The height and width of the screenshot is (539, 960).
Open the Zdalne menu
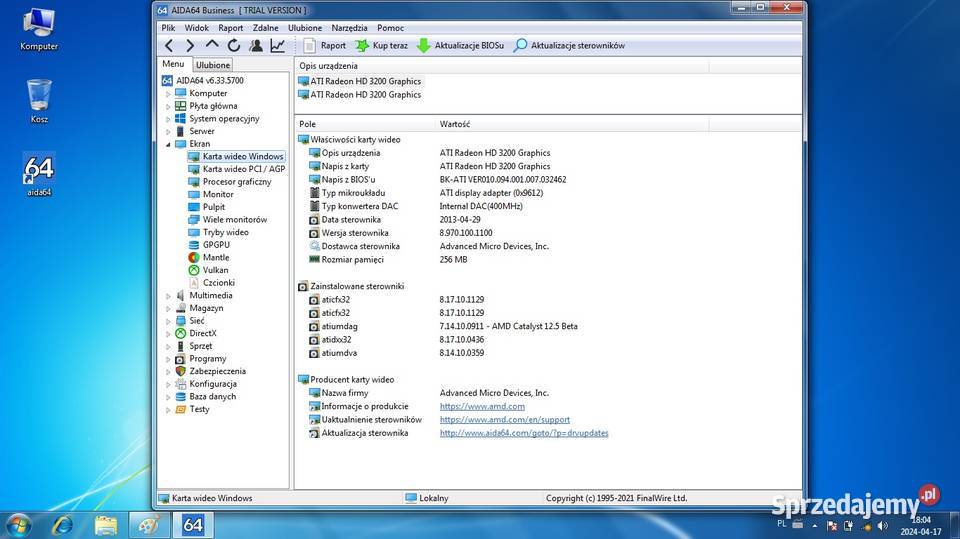coord(265,28)
